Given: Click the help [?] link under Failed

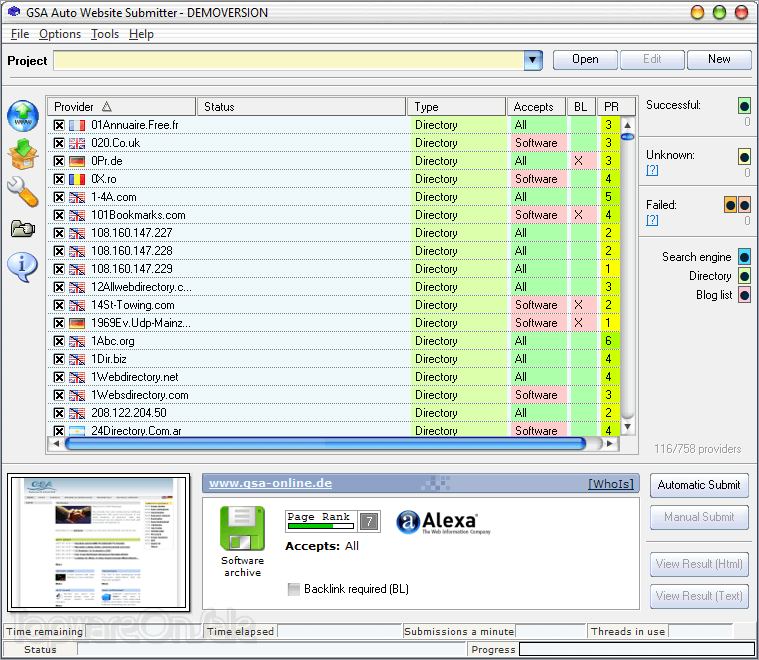Looking at the screenshot, I should pyautogui.click(x=652, y=220).
